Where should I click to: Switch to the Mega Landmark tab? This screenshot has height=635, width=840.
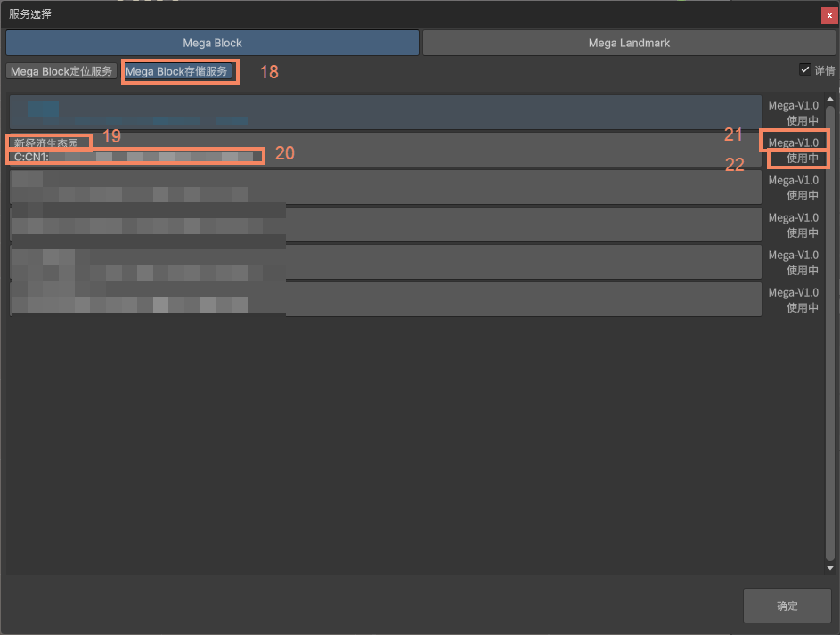tap(629, 42)
